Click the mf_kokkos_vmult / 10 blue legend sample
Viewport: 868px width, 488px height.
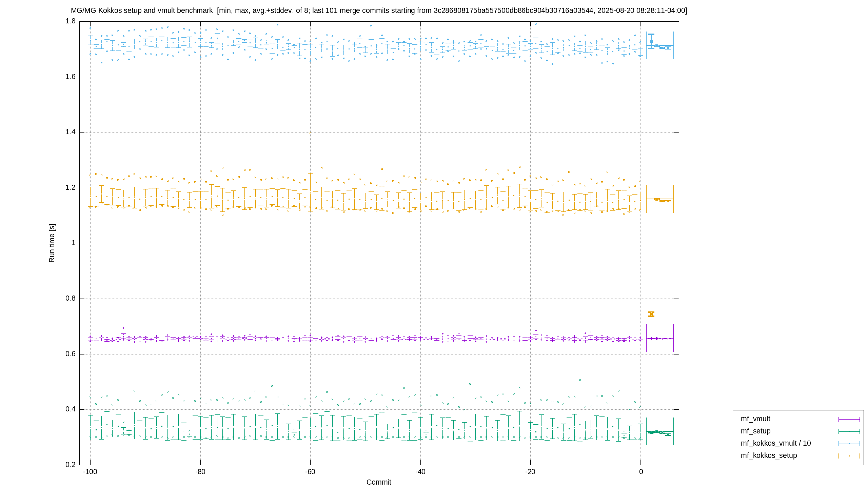coord(849,444)
